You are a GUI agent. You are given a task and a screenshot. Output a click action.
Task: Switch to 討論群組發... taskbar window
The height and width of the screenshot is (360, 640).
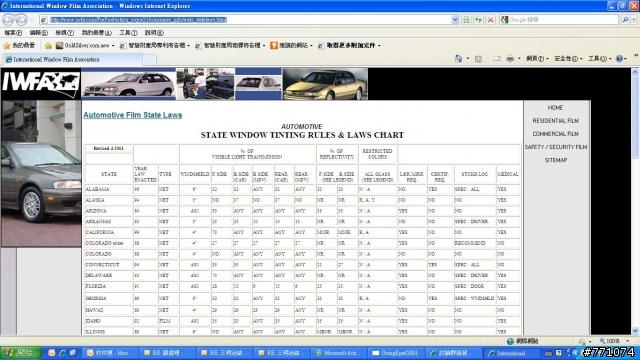tap(454, 353)
